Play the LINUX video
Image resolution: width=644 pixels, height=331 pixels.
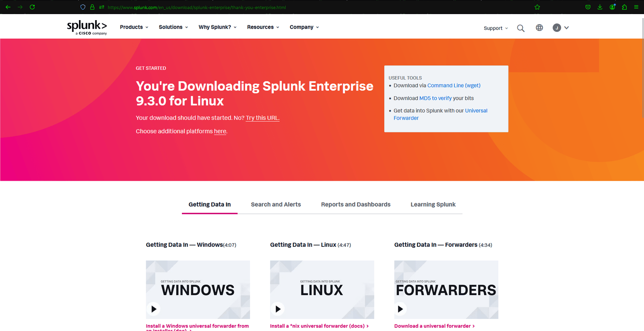pyautogui.click(x=278, y=309)
